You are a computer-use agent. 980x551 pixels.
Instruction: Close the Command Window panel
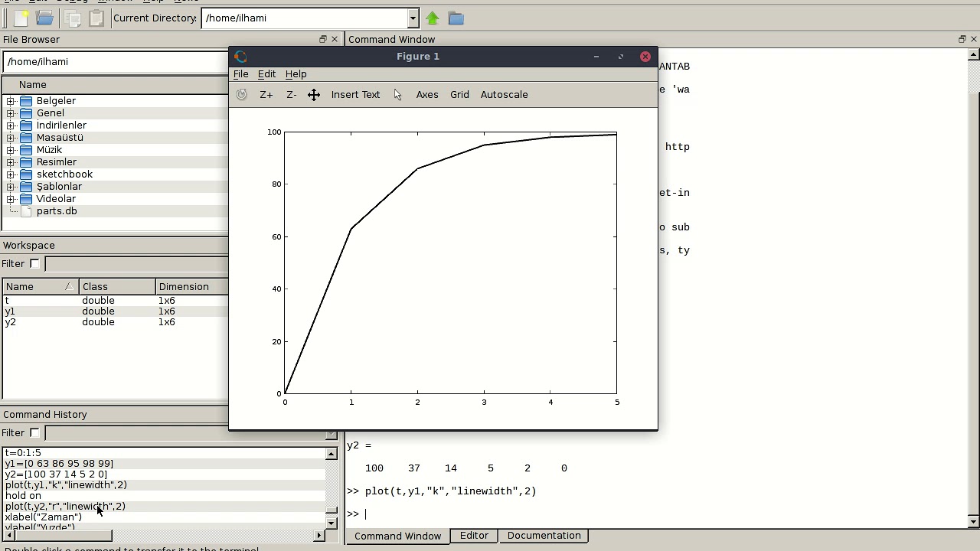[x=974, y=39]
